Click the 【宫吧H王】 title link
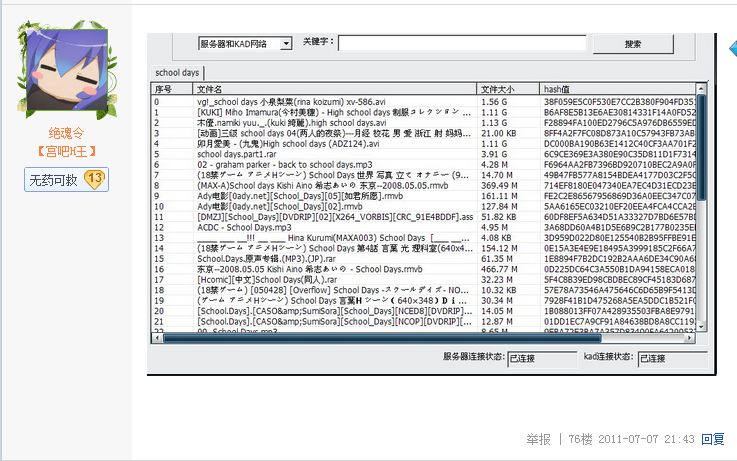737x461 pixels. point(66,151)
